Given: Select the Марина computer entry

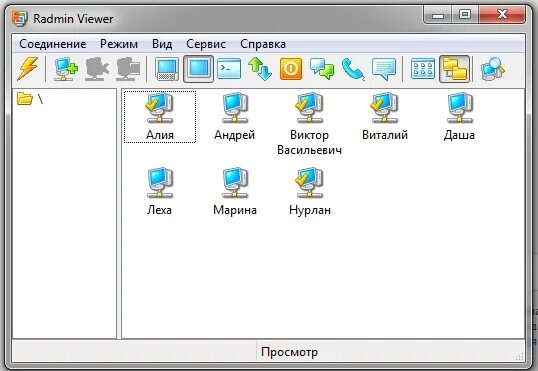Looking at the screenshot, I should click(x=235, y=192).
